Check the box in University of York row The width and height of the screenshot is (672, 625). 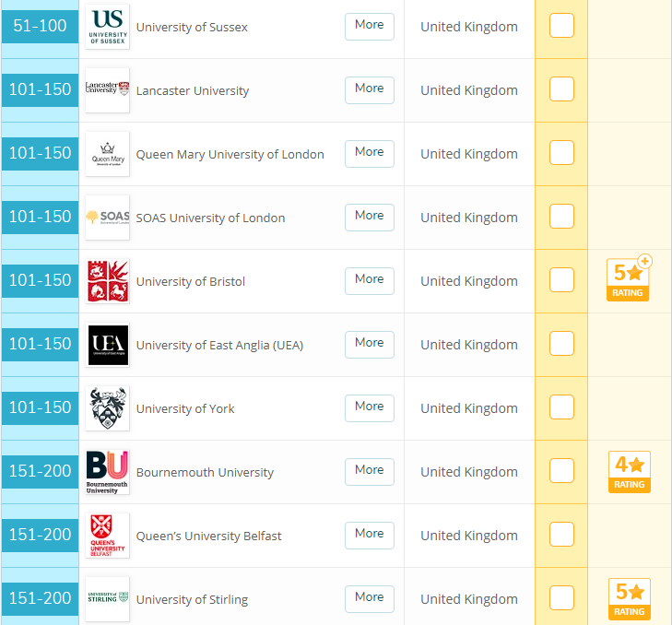click(x=561, y=407)
